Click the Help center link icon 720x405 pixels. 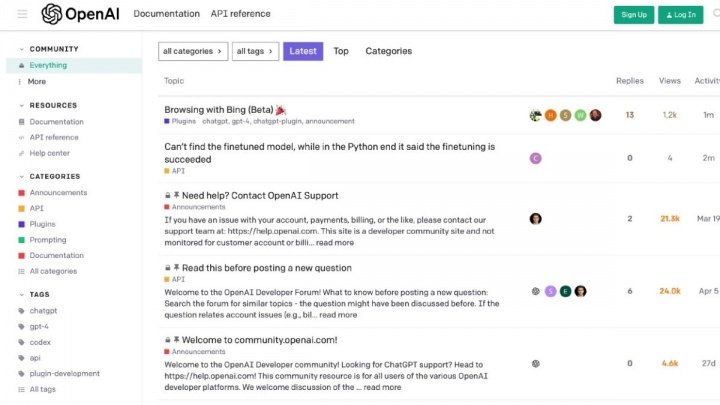pyautogui.click(x=21, y=153)
